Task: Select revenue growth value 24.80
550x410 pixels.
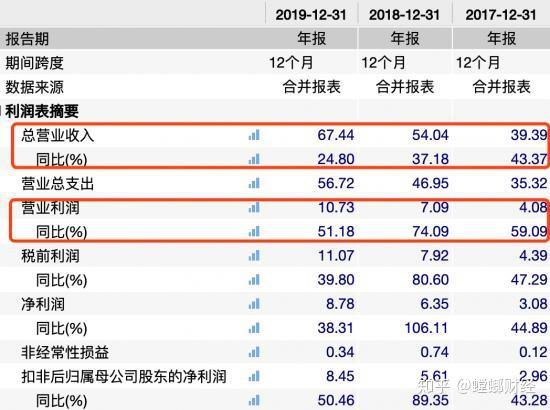Action: (336, 159)
